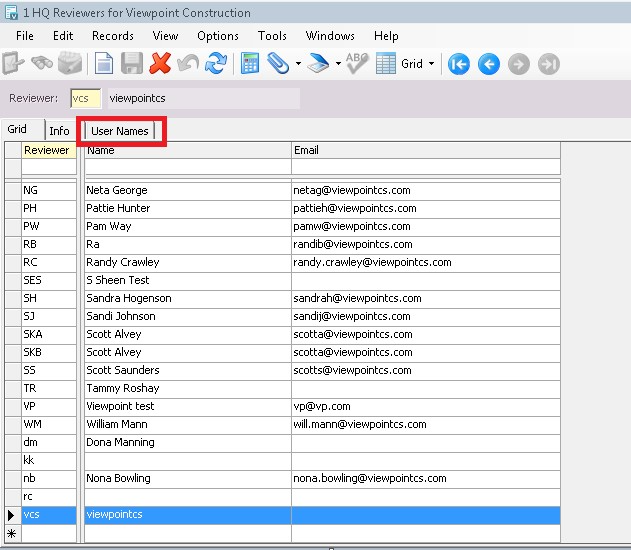This screenshot has width=631, height=550.
Task: Create a new record with page icon
Action: point(103,64)
